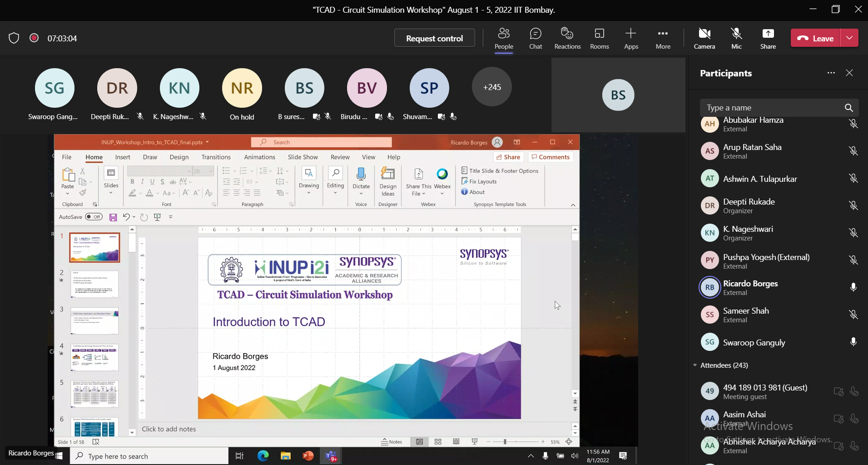
Task: Open Participants panel more options
Action: tap(831, 73)
